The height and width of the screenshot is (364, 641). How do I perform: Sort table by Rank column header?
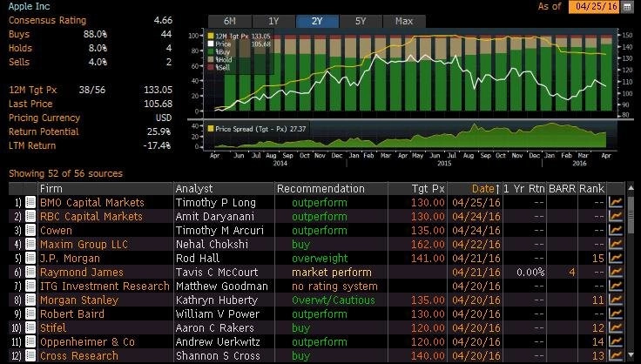[591, 189]
